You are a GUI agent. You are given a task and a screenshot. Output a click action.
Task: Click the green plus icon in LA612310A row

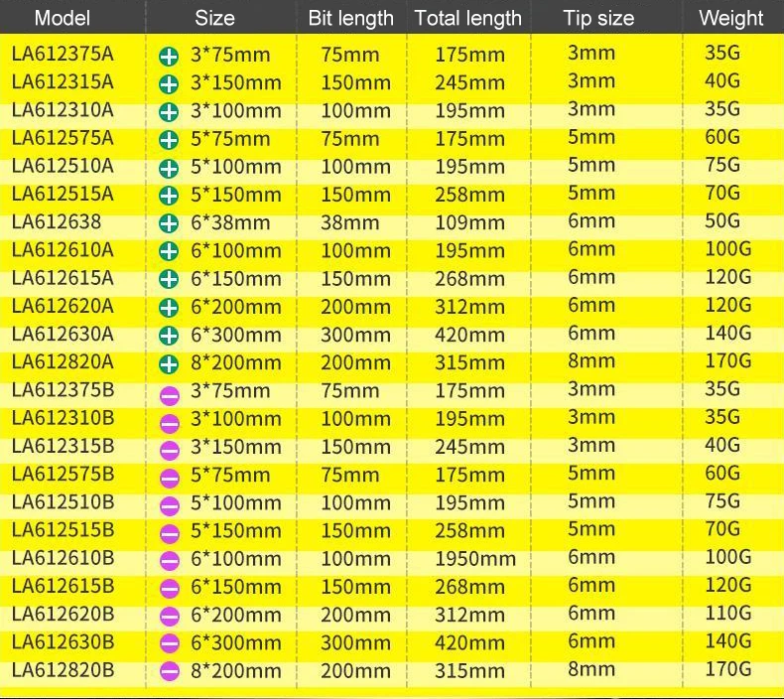coord(169,112)
